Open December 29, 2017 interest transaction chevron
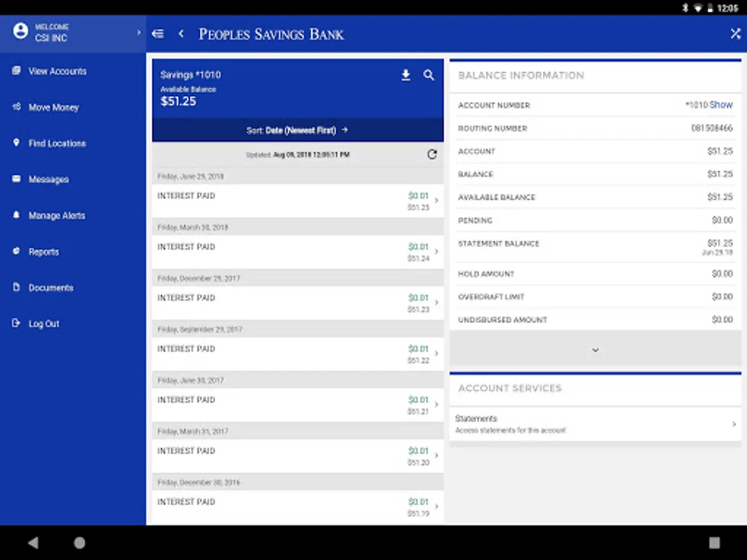The height and width of the screenshot is (560, 747). 436,302
